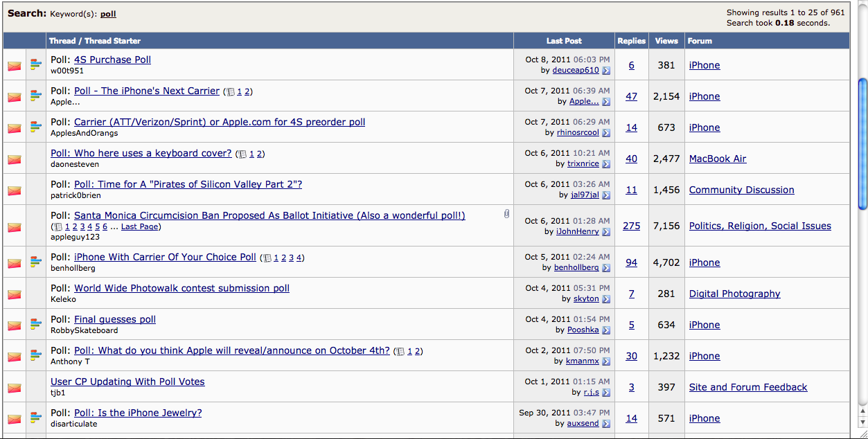Click envelope icon for Santa Monica Circumcision thread
The image size is (868, 439).
click(x=14, y=227)
